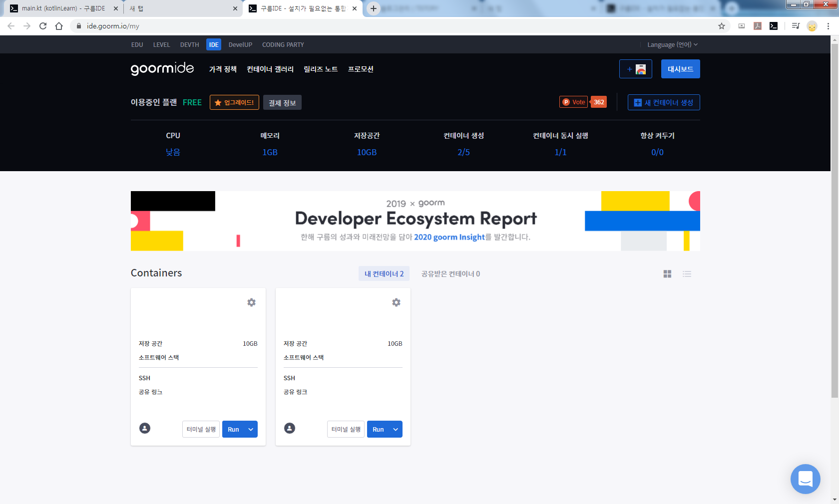The image size is (839, 504).
Task: Open the Developer Ecosystem Report banner
Action: point(416,221)
